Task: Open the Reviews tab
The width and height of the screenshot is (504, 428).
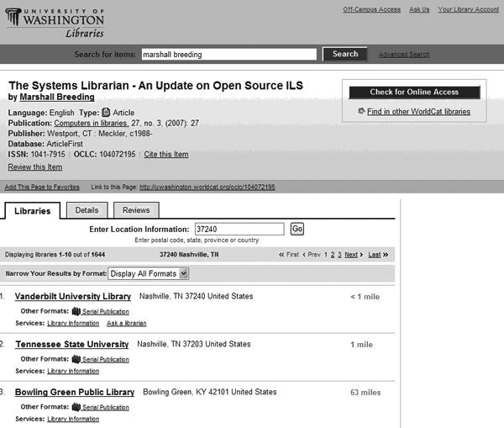Action: pyautogui.click(x=136, y=210)
